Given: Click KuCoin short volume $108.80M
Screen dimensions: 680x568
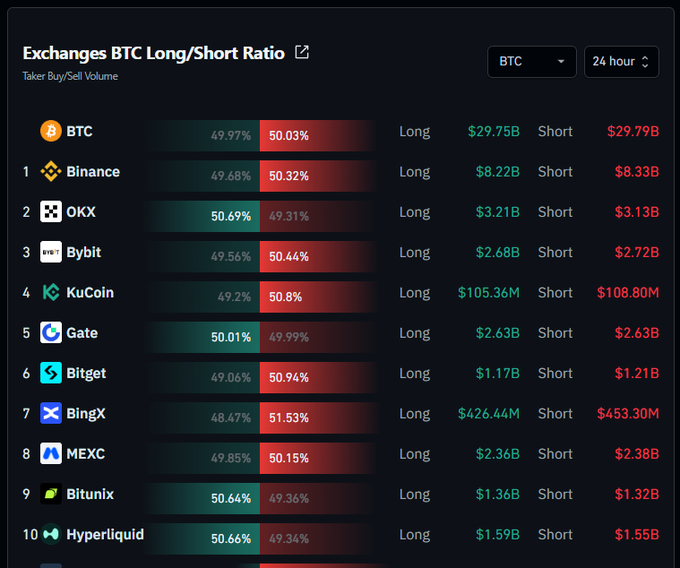Looking at the screenshot, I should click(628, 293).
